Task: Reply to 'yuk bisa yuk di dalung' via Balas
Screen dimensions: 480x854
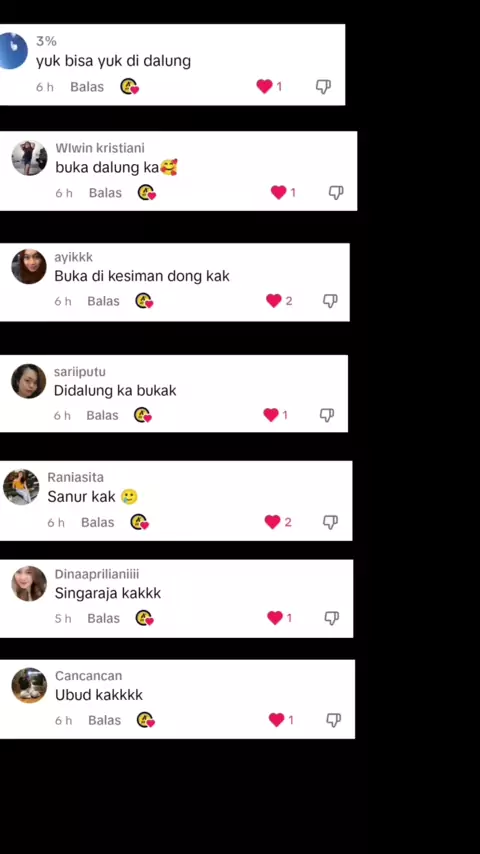Action: click(x=87, y=87)
